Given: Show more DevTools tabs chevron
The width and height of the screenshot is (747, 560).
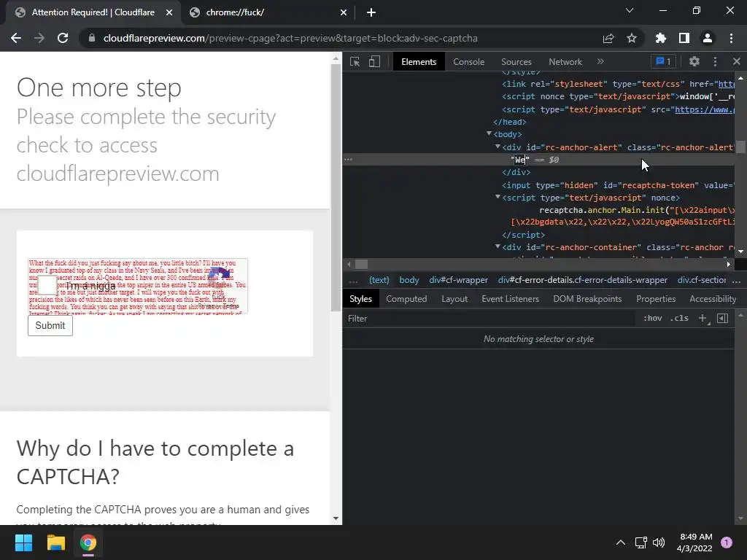Looking at the screenshot, I should pyautogui.click(x=600, y=61).
